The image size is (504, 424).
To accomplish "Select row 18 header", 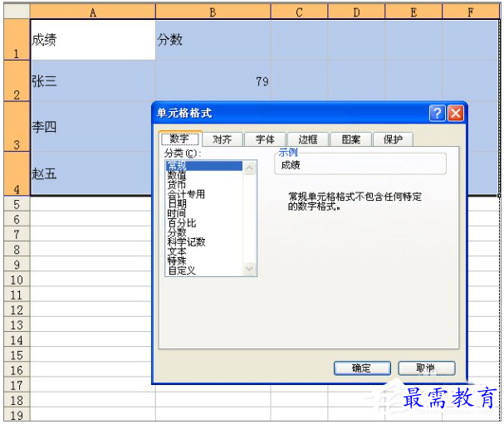I will tap(17, 400).
